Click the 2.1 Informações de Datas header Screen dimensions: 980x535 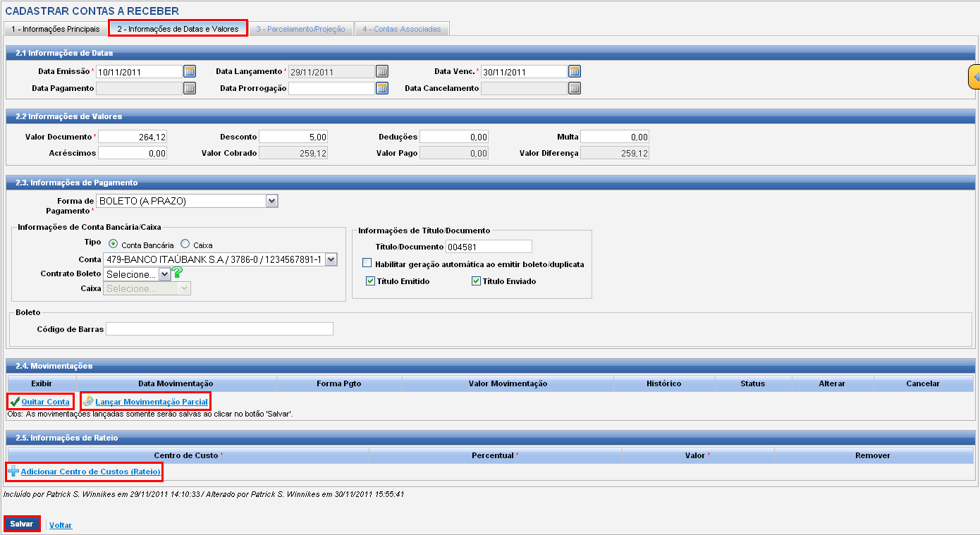490,53
